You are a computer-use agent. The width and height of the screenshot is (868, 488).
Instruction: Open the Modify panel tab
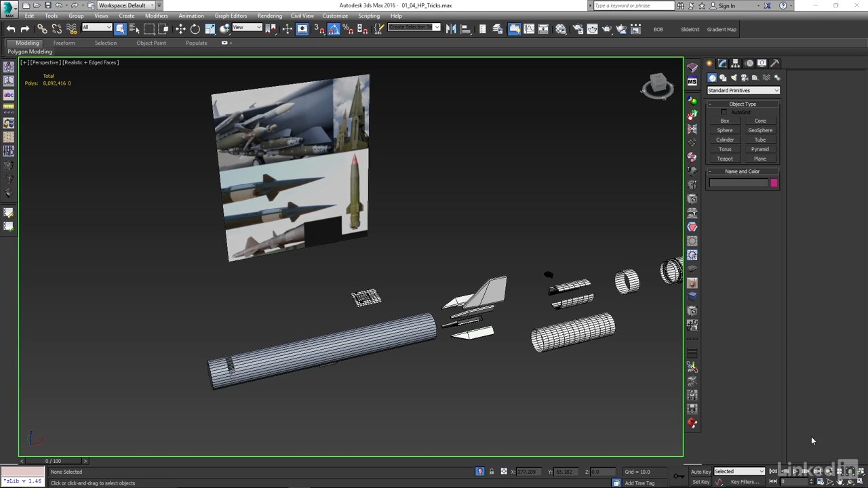pyautogui.click(x=722, y=63)
